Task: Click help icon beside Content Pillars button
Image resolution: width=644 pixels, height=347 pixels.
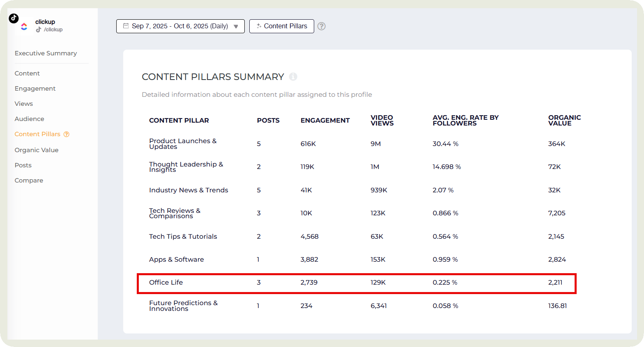Action: (x=322, y=26)
